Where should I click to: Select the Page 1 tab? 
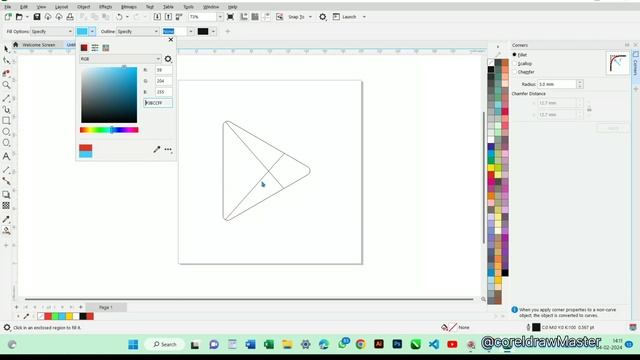(x=106, y=307)
